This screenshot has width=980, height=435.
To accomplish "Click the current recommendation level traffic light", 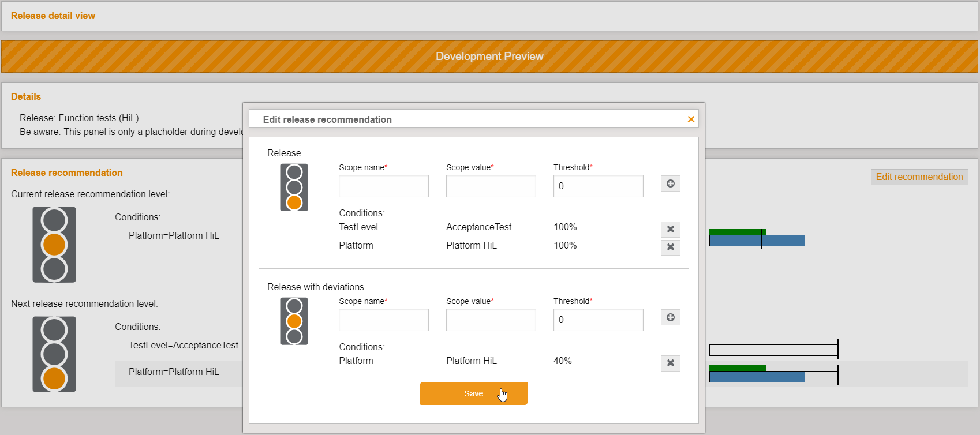I will pos(54,245).
